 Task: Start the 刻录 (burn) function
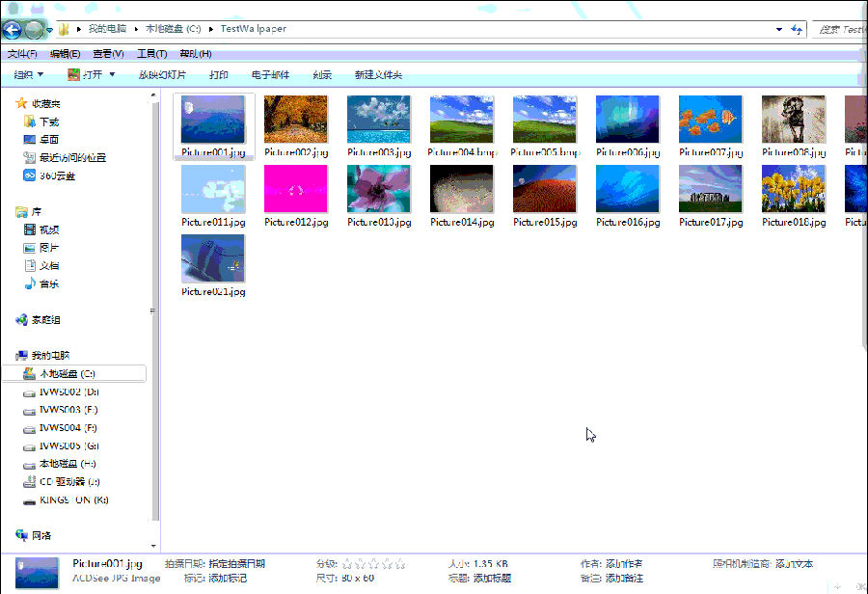[x=321, y=74]
